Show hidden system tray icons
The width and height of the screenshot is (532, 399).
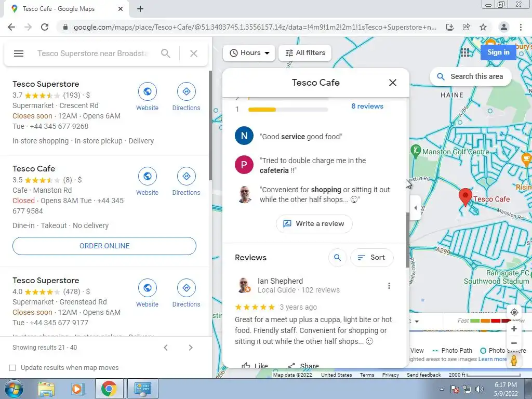[442, 389]
